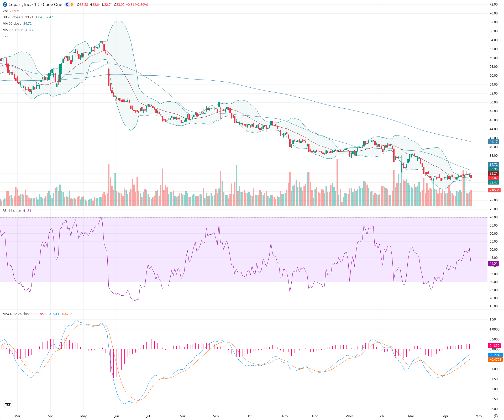Viewport: 504px width, 420px height.
Task: Click the current price label 33.07 on the scale
Action: tap(493, 178)
